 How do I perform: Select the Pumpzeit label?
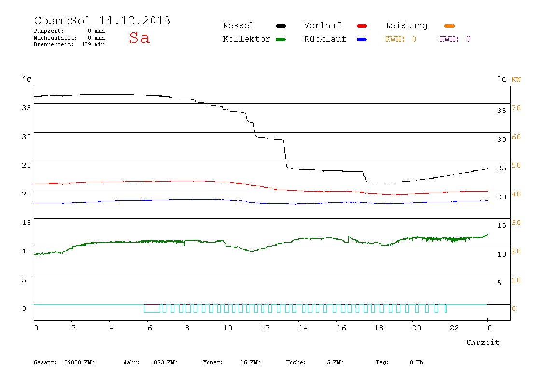(x=48, y=31)
